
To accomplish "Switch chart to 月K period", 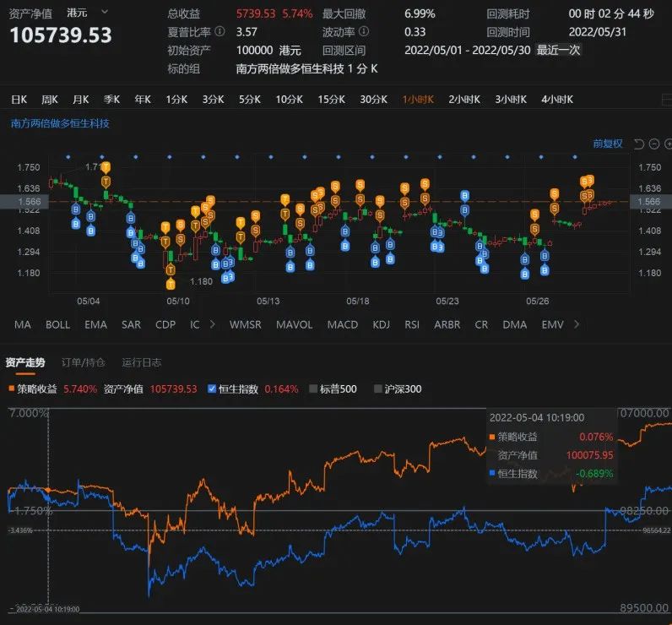I will [x=80, y=100].
